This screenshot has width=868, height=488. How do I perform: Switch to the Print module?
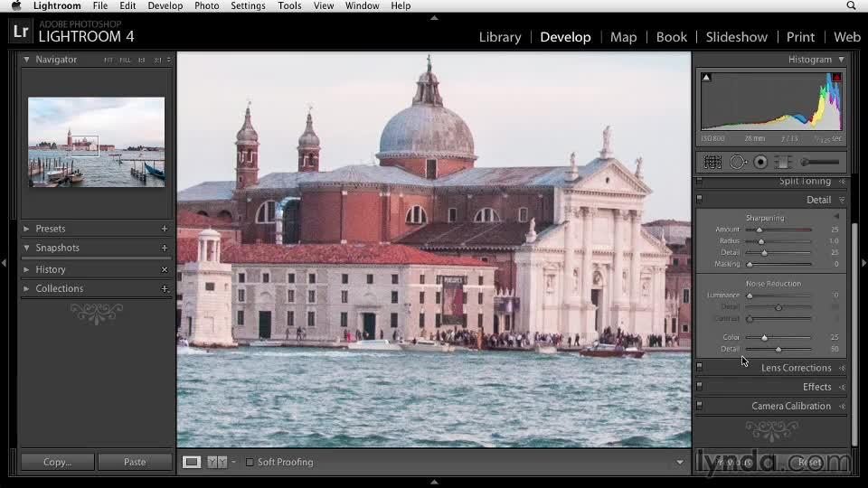800,37
